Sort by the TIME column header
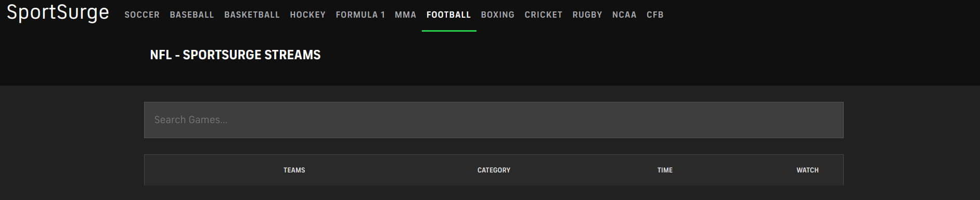This screenshot has height=200, width=980. pos(665,170)
